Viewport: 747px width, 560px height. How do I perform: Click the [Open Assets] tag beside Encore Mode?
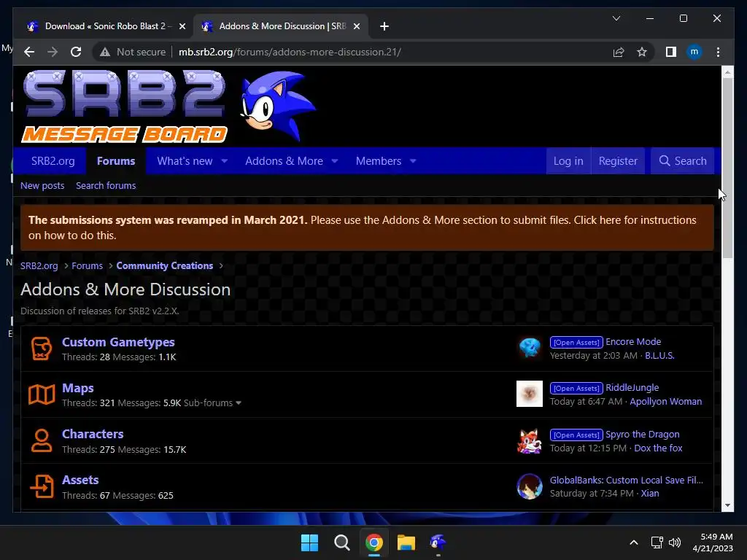[x=576, y=343]
